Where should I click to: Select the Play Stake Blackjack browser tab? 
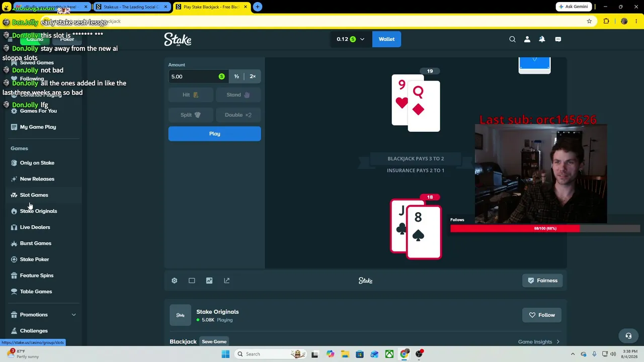coord(211,7)
